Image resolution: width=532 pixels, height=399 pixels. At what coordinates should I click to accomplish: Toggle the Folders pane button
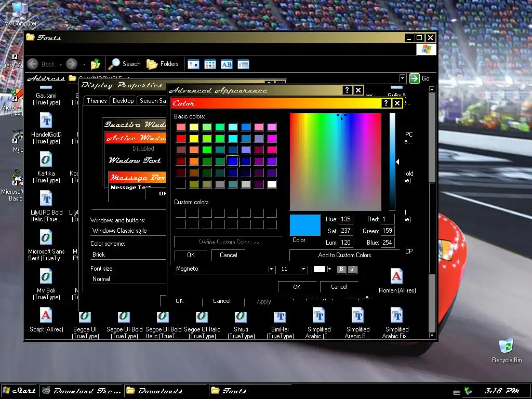163,64
